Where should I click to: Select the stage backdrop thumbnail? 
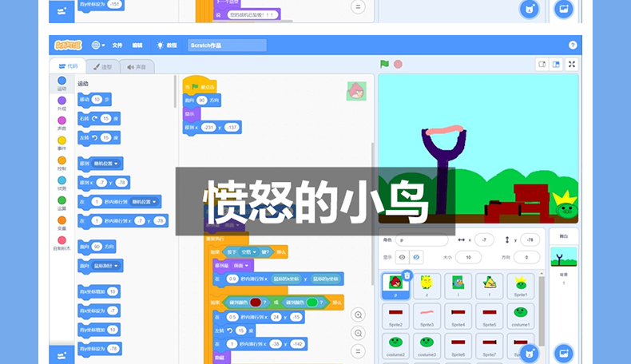(x=564, y=257)
